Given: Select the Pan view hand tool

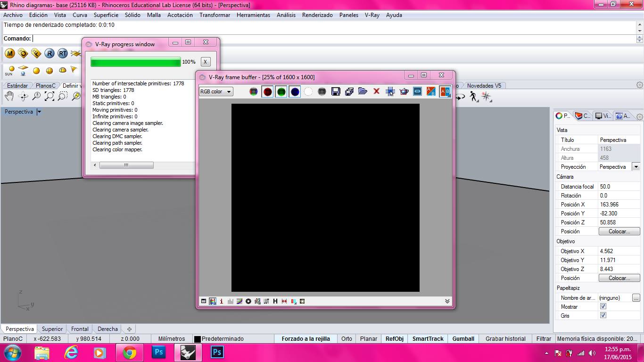Looking at the screenshot, I should (x=9, y=96).
